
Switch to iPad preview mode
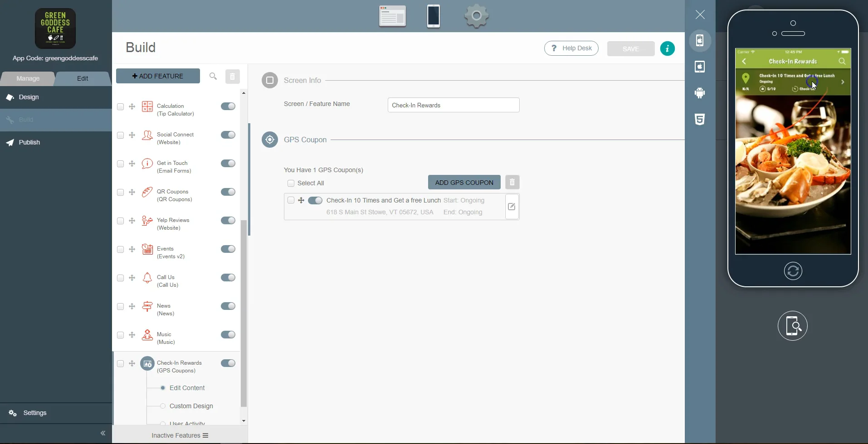[699, 67]
